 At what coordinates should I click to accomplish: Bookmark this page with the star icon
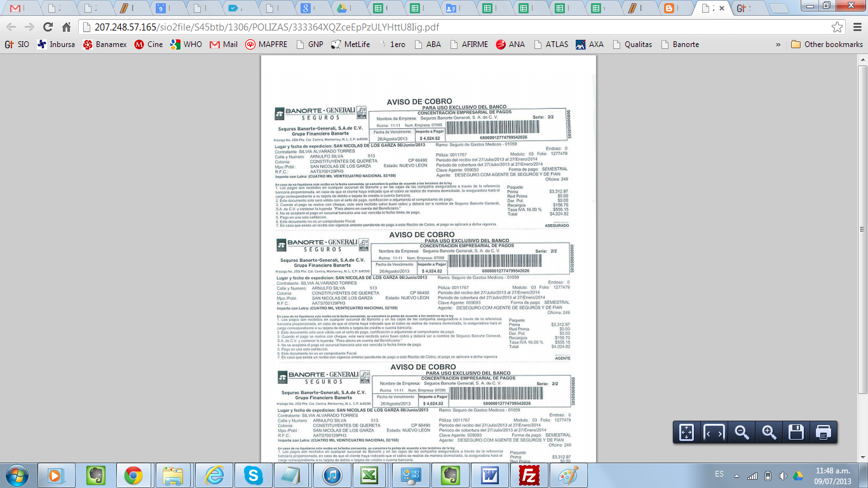coord(837,27)
